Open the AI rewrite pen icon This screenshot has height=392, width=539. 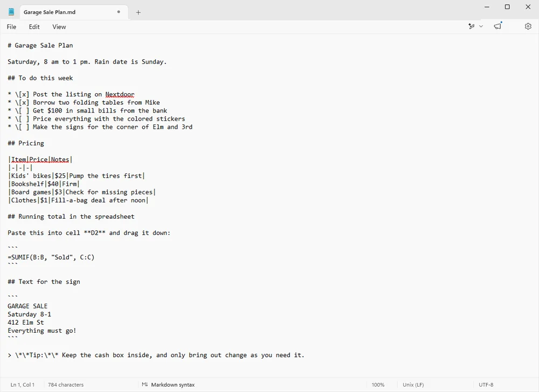click(x=471, y=26)
